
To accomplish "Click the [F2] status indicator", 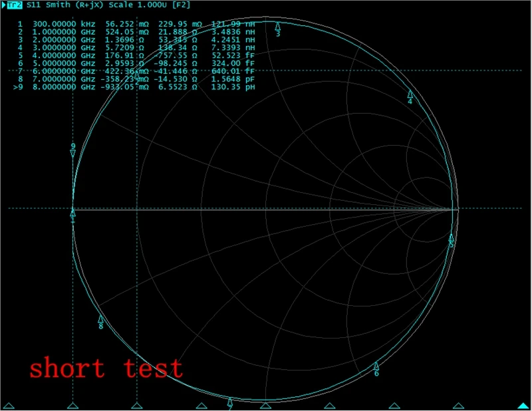I will coord(181,5).
